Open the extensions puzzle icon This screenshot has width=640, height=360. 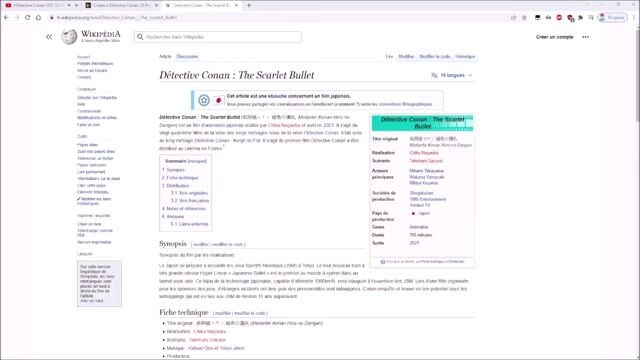tap(580, 18)
